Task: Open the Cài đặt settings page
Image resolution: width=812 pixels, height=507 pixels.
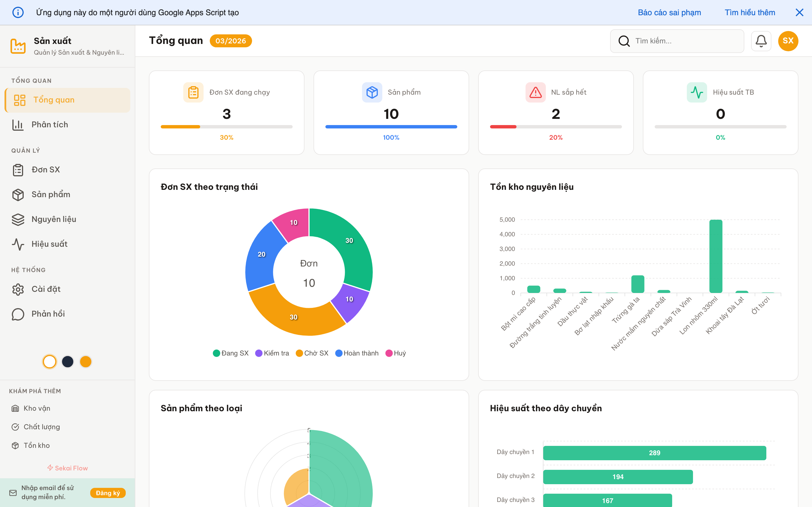Action: 46,289
